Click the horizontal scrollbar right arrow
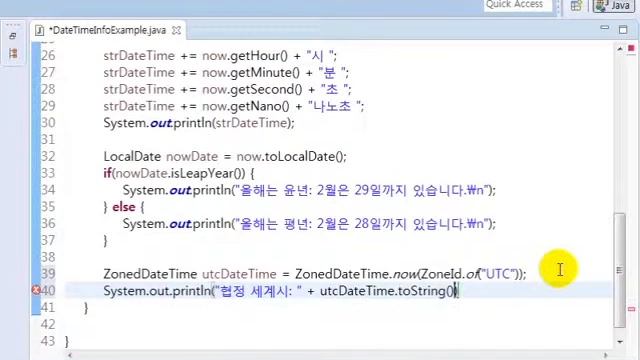 606,355
